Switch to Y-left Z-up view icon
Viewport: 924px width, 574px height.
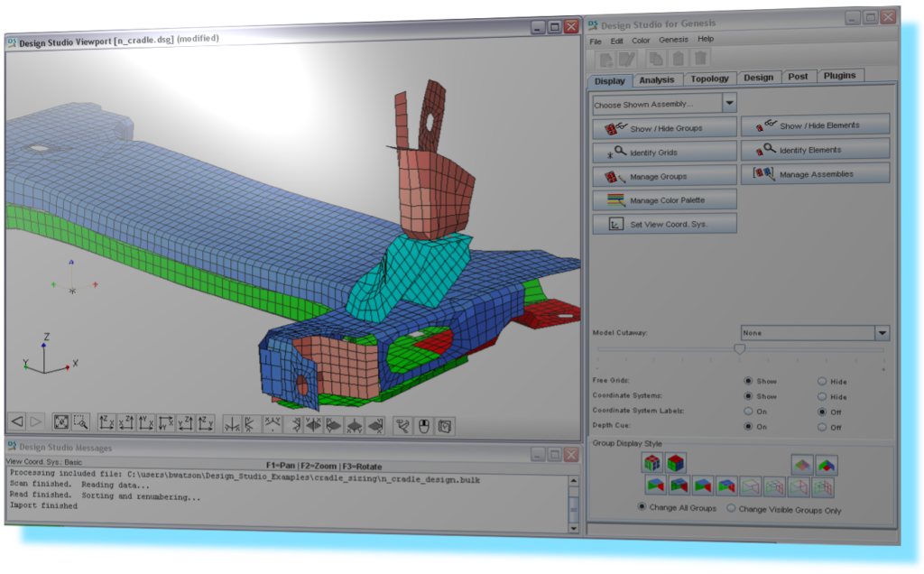coord(186,423)
